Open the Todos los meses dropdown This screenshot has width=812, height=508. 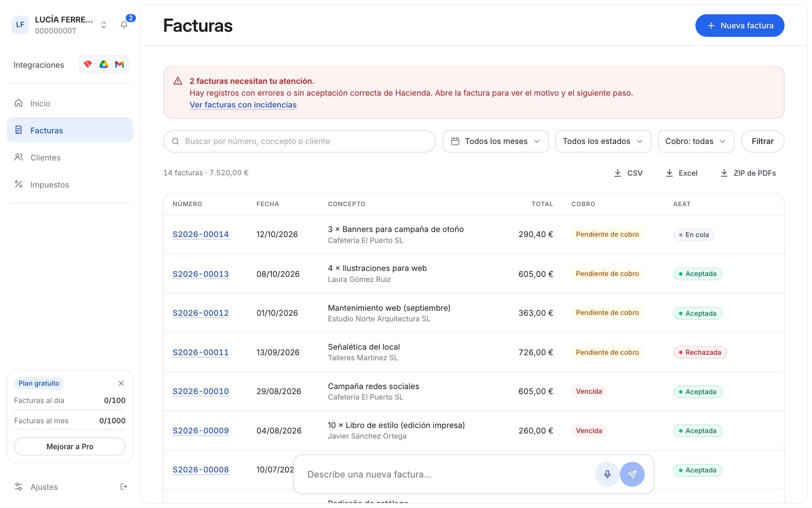[496, 141]
